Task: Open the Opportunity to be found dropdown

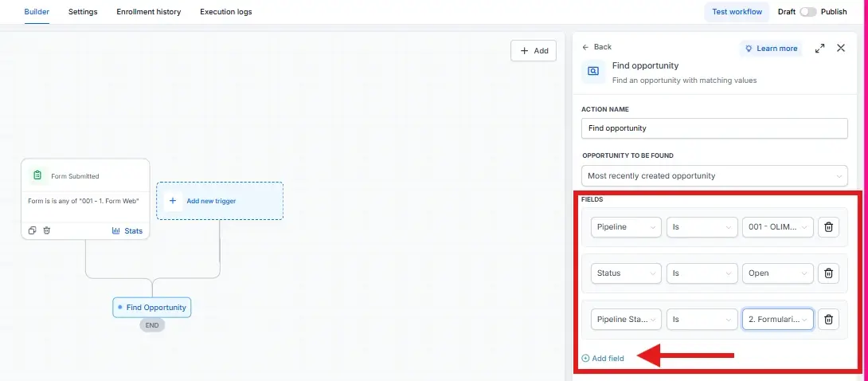Action: (714, 175)
